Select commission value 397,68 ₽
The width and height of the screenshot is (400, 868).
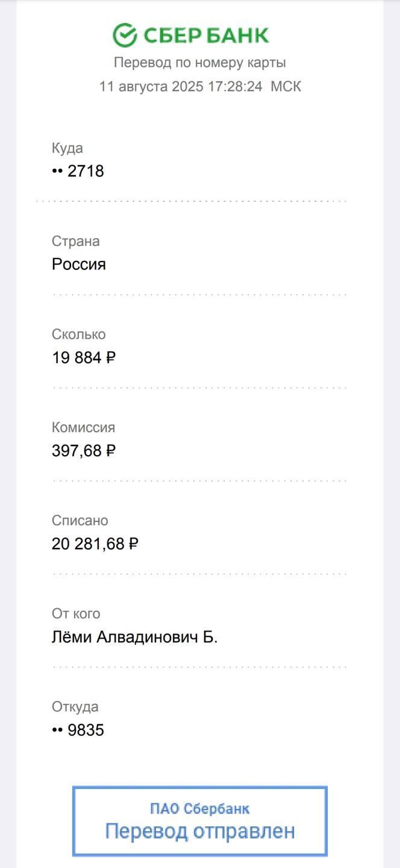[x=84, y=451]
